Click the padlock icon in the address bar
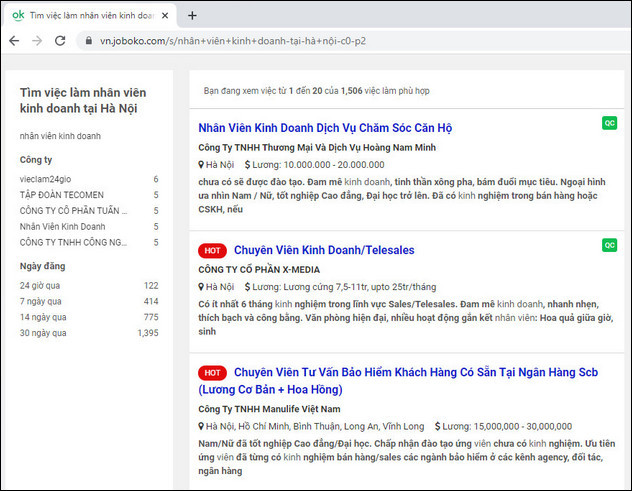The image size is (632, 491). click(x=89, y=41)
